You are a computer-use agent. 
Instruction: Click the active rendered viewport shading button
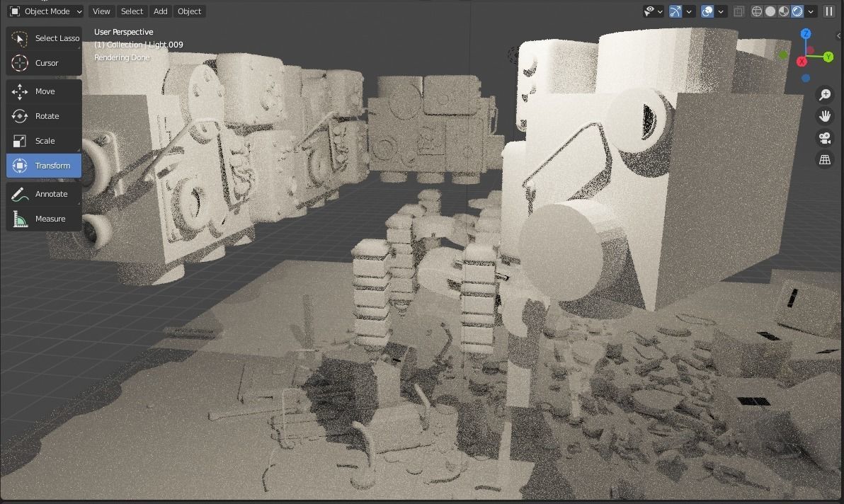(x=797, y=11)
